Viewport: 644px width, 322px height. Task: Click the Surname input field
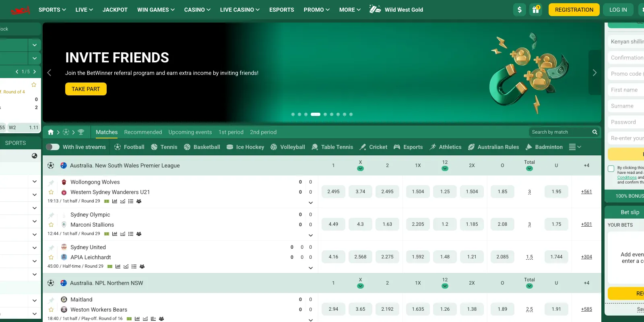(626, 106)
